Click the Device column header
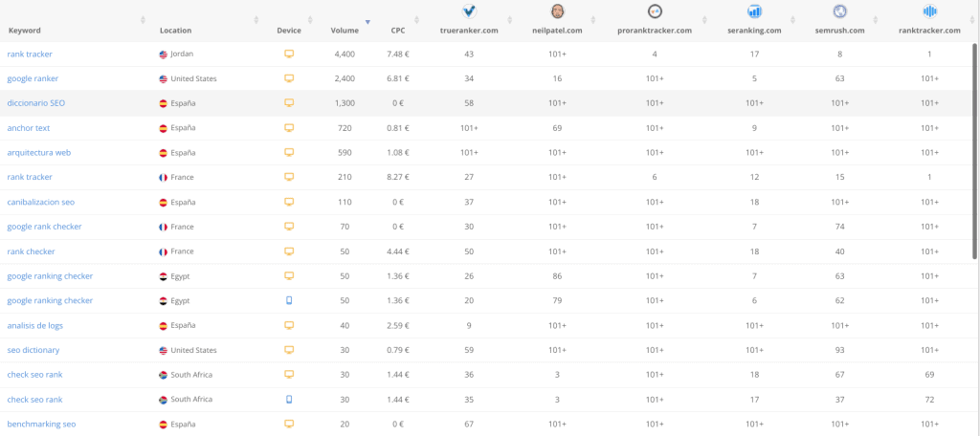 (289, 30)
